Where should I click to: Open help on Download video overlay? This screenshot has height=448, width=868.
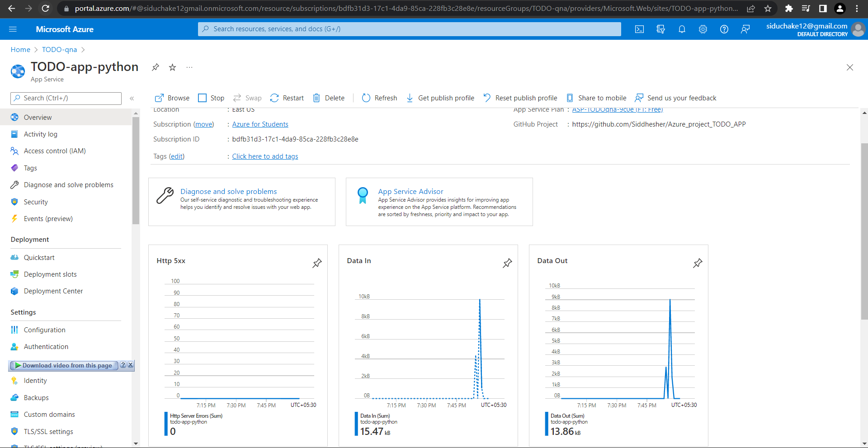click(123, 365)
